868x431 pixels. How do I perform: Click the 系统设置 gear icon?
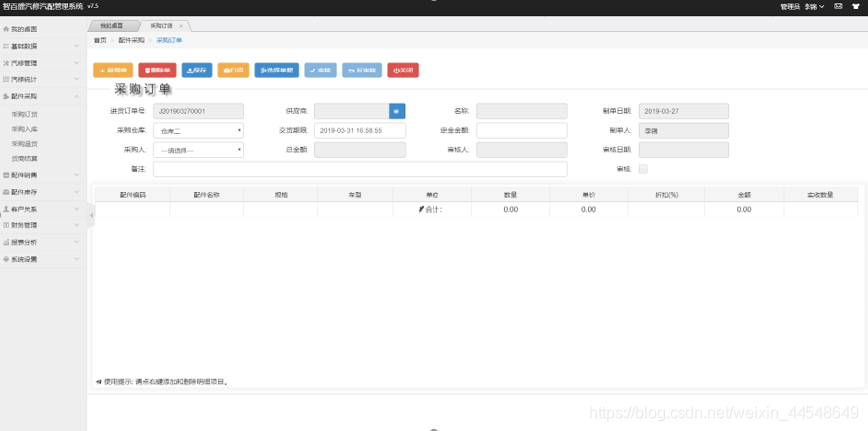click(x=6, y=259)
